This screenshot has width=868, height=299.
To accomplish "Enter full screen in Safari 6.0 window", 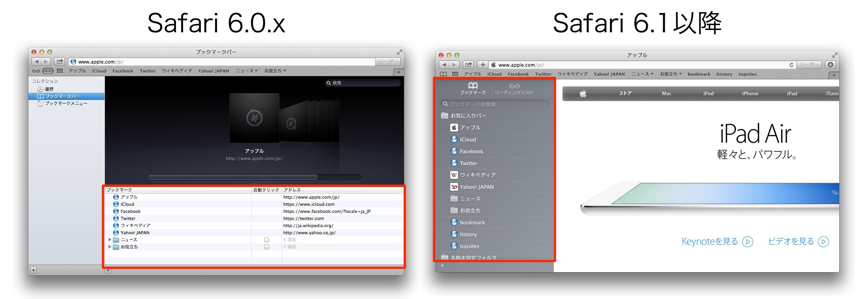I will [x=399, y=52].
